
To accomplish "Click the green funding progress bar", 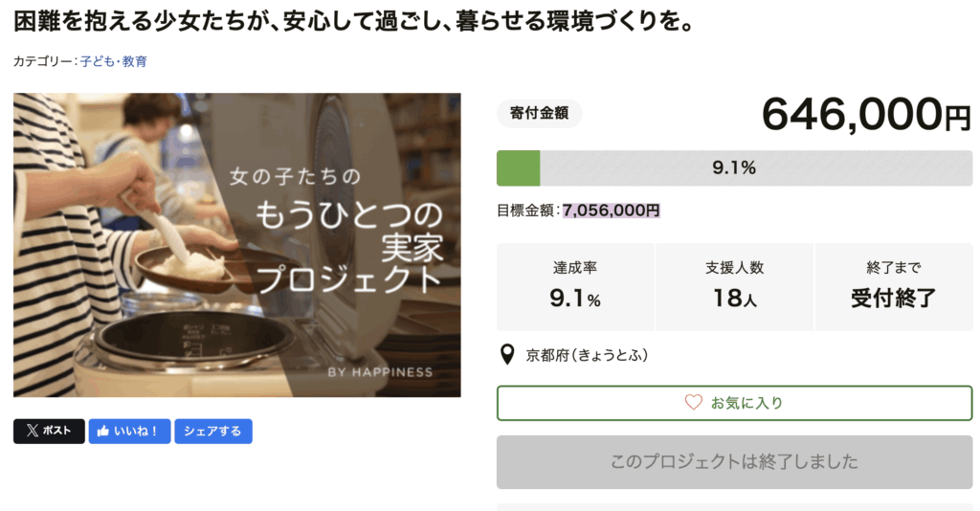I will (734, 168).
